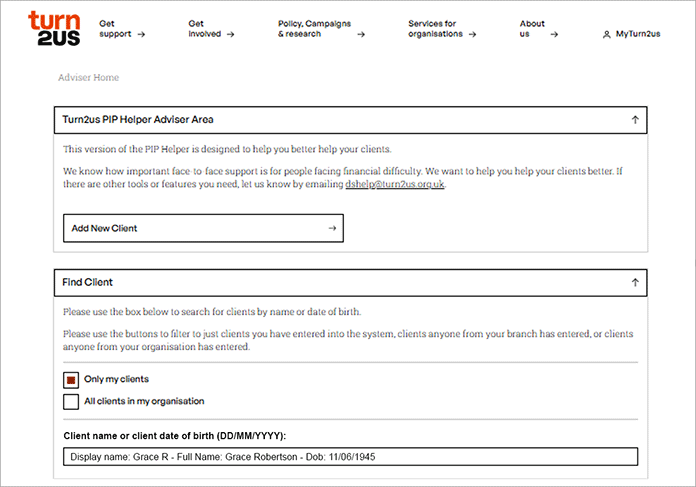Click the Turn2us PIP Helper Adviser Area heading
Image resolution: width=696 pixels, height=487 pixels.
[138, 119]
